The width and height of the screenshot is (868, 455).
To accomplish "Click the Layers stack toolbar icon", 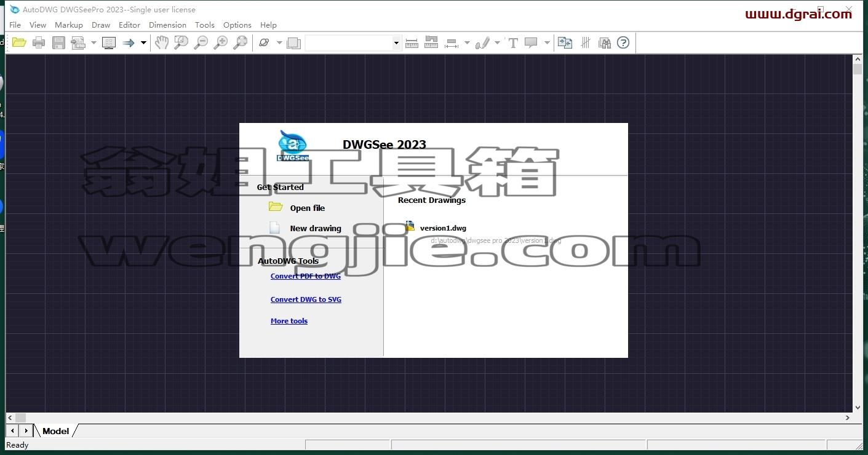I will pyautogui.click(x=294, y=42).
